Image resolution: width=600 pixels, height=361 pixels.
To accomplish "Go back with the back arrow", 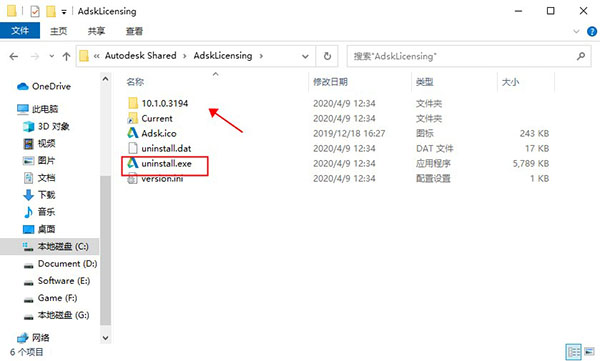I will tap(14, 57).
